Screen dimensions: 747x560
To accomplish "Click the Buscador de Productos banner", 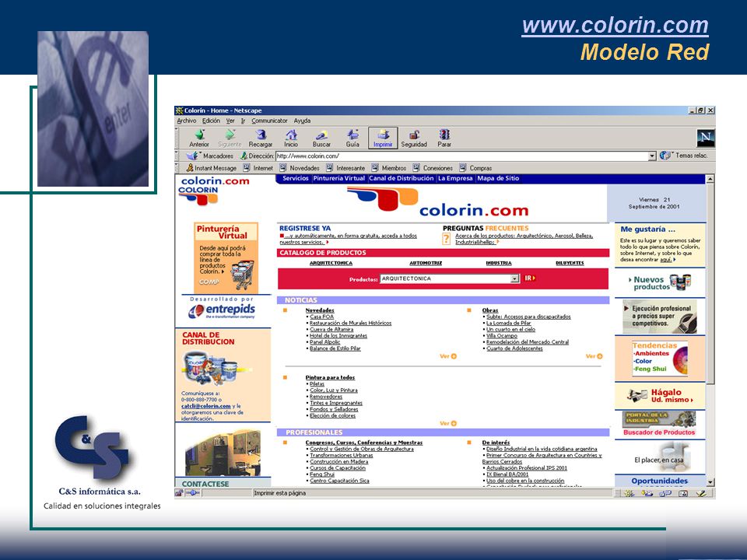I will click(x=659, y=424).
